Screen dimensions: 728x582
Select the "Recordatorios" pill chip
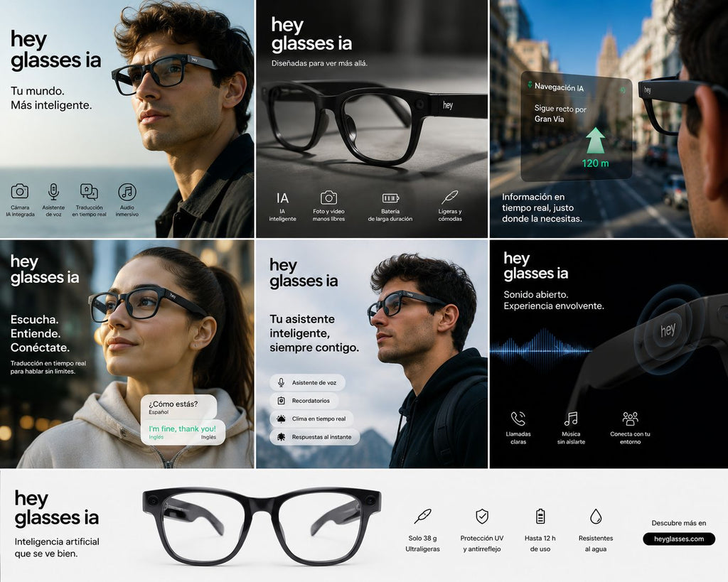tap(304, 401)
